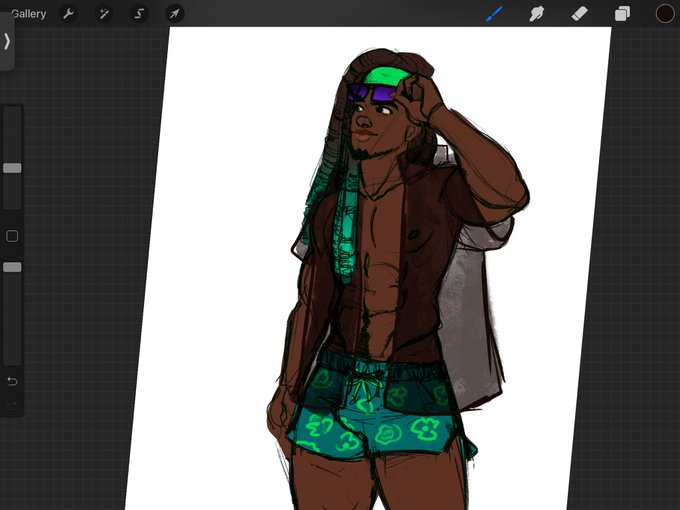
Task: Click the brush opacity slider handle
Action: pyautogui.click(x=12, y=267)
